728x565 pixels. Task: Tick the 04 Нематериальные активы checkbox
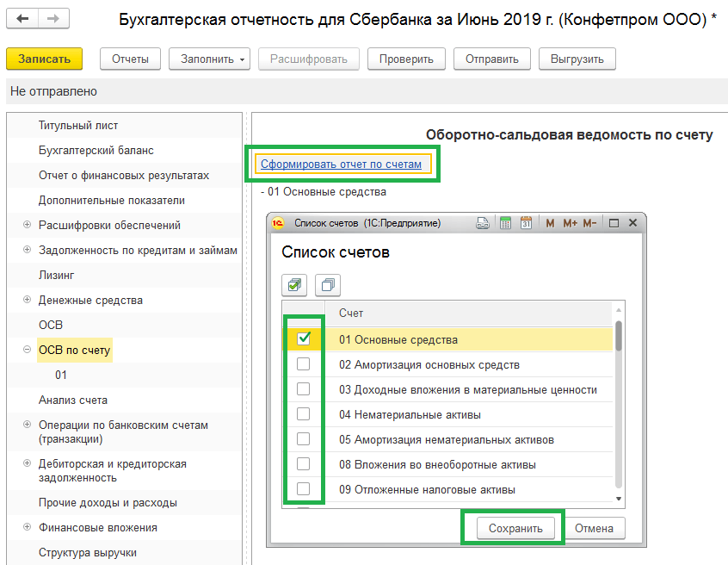[303, 414]
